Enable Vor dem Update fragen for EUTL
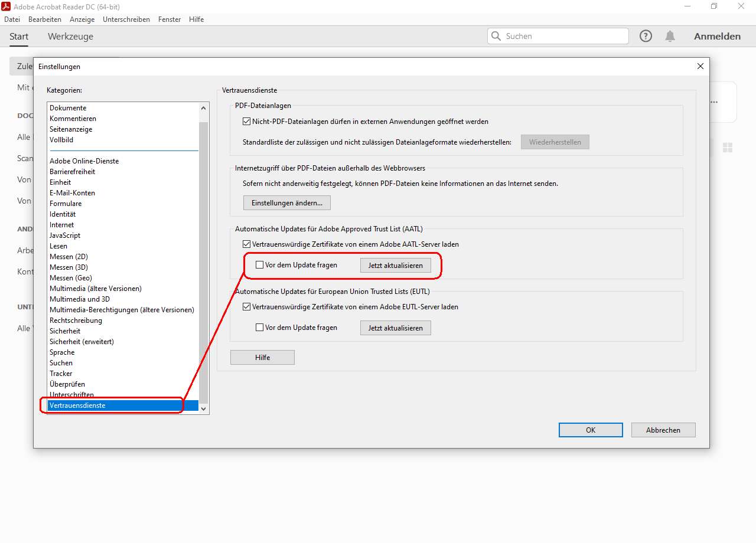This screenshot has width=756, height=543. [x=259, y=328]
